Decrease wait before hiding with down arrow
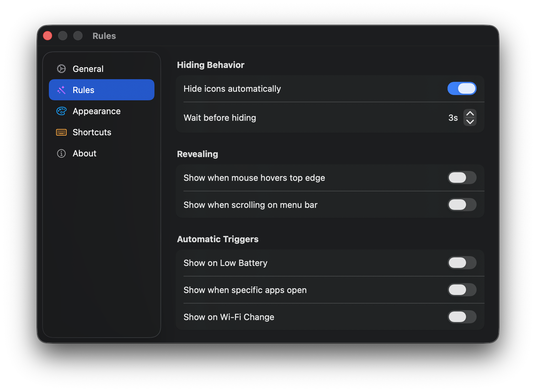This screenshot has height=392, width=536. click(x=470, y=122)
